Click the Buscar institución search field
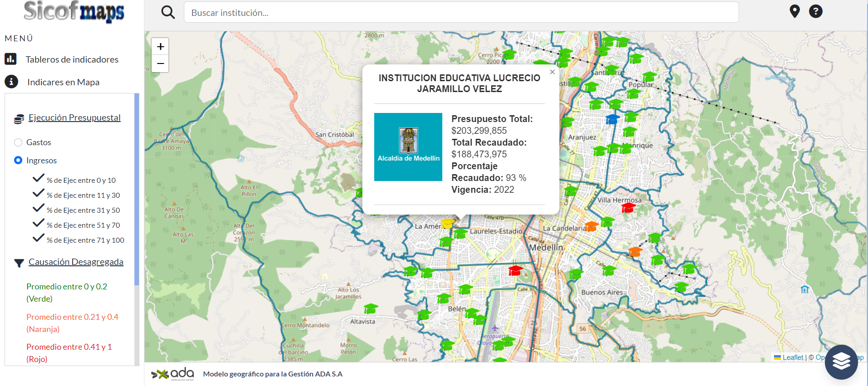The image size is (868, 386). (461, 13)
